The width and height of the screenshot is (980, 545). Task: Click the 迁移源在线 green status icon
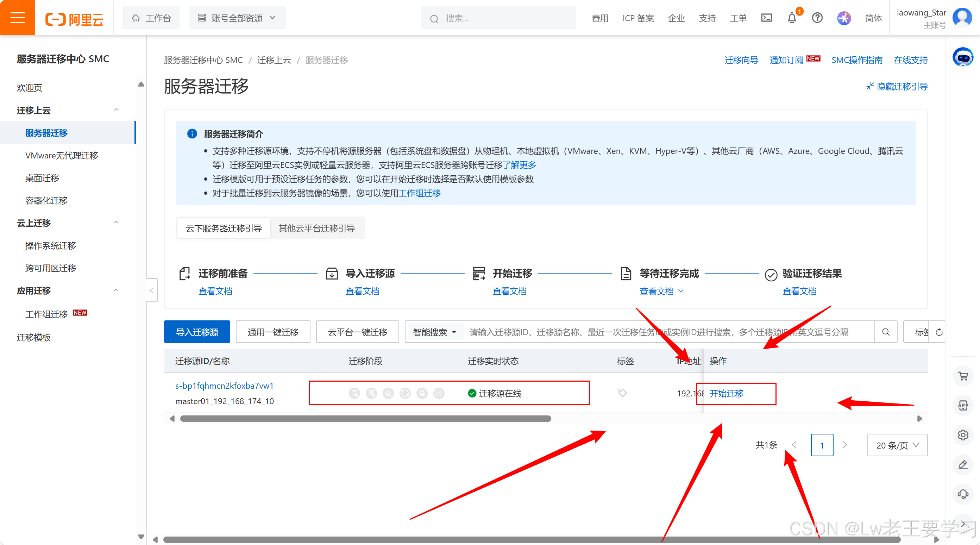tap(472, 393)
